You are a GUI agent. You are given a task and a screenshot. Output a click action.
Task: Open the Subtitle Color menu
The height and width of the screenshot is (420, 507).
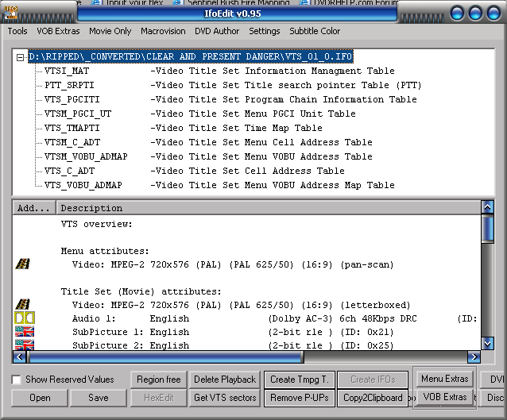pos(315,31)
